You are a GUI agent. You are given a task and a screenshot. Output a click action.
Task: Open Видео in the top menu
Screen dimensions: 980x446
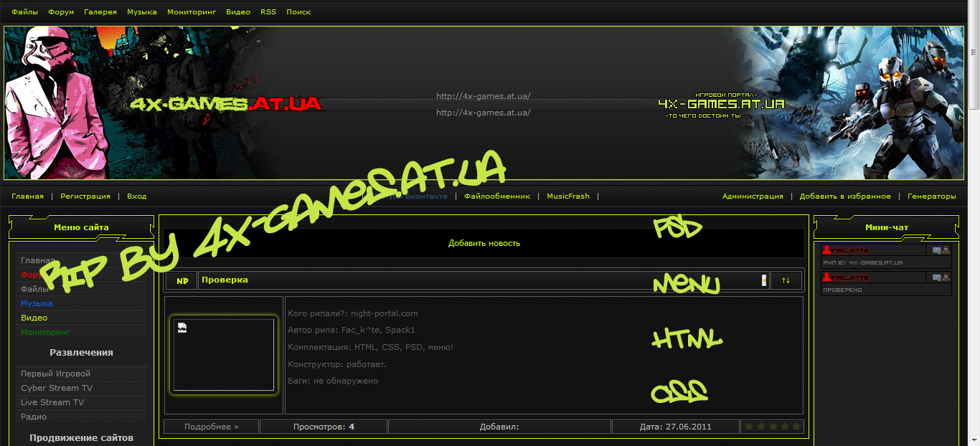tap(238, 12)
